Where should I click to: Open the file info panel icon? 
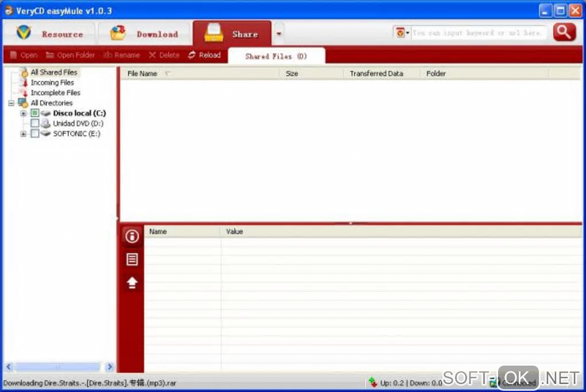(x=132, y=236)
